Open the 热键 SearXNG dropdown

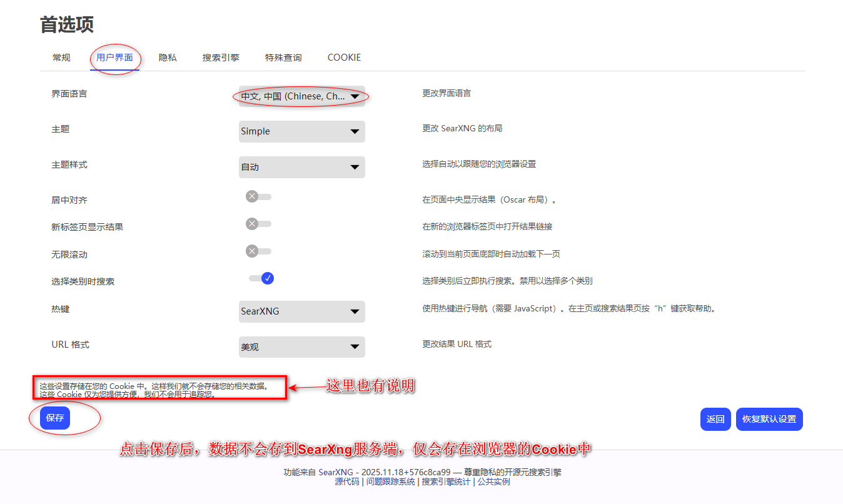[301, 311]
